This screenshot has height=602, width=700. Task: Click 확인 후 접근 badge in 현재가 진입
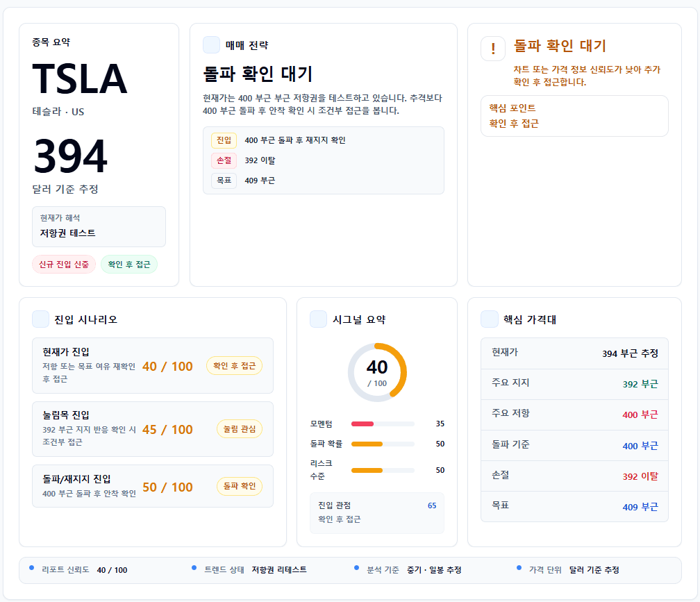point(235,366)
